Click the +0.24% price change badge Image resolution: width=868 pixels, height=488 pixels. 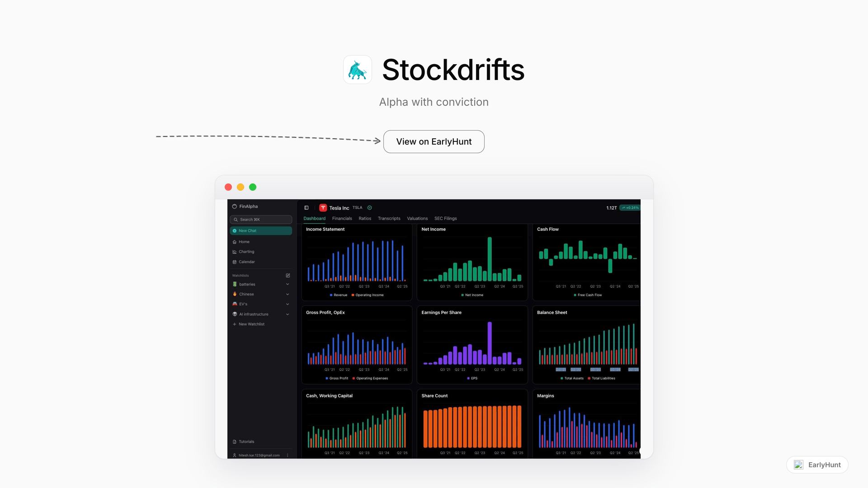pos(630,208)
